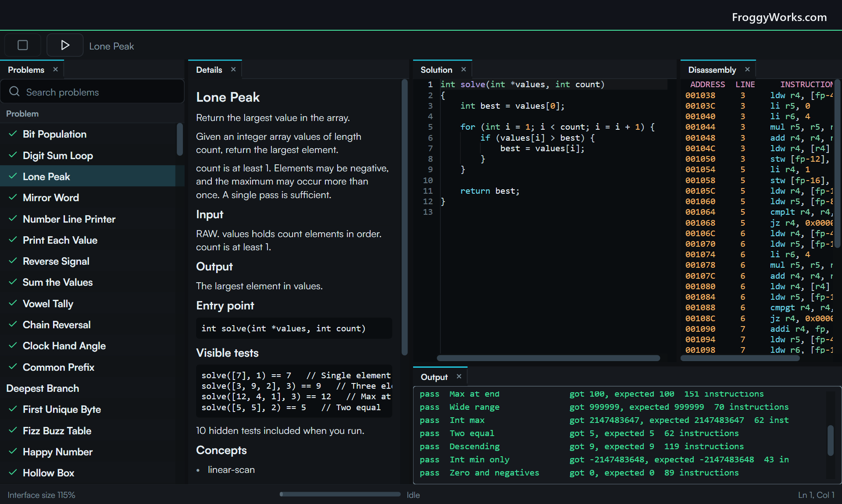Click the checkmark icon beside Mirror Word
Viewport: 842px width, 504px height.
point(13,197)
